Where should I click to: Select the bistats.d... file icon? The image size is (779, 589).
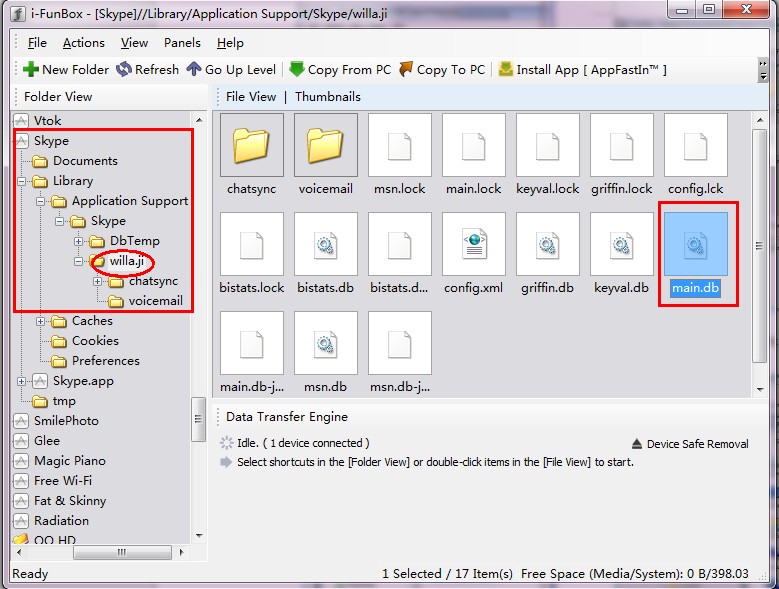click(x=399, y=244)
